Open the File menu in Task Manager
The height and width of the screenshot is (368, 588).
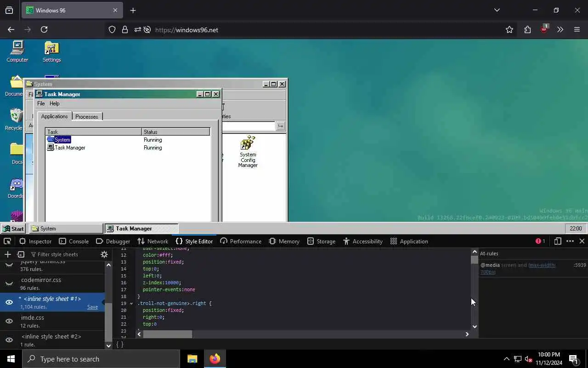click(x=41, y=103)
